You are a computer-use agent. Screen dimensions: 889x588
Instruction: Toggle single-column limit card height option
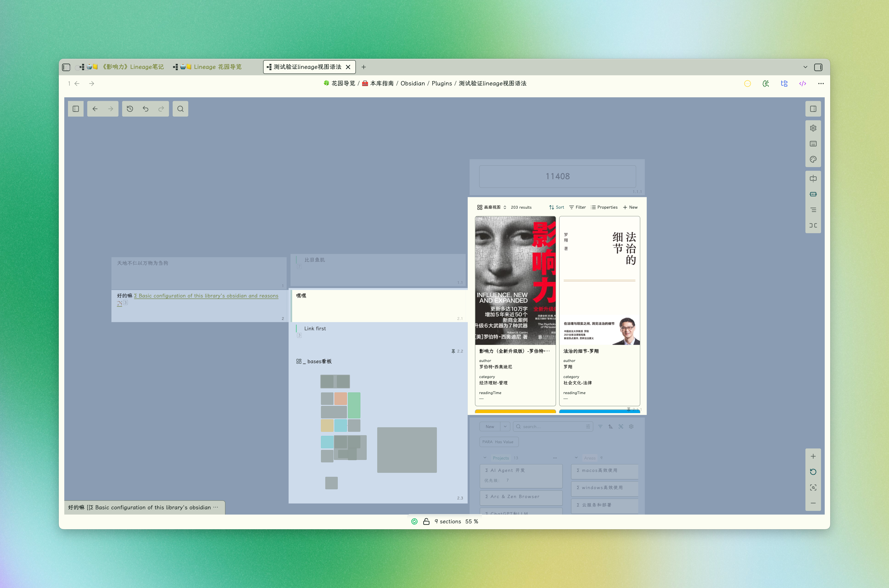point(813,194)
